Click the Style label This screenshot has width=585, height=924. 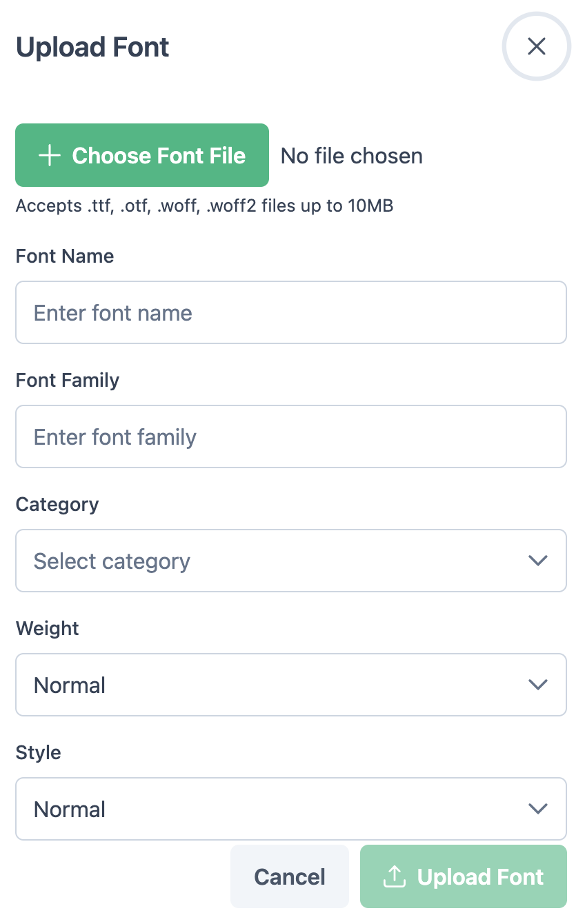[39, 753]
